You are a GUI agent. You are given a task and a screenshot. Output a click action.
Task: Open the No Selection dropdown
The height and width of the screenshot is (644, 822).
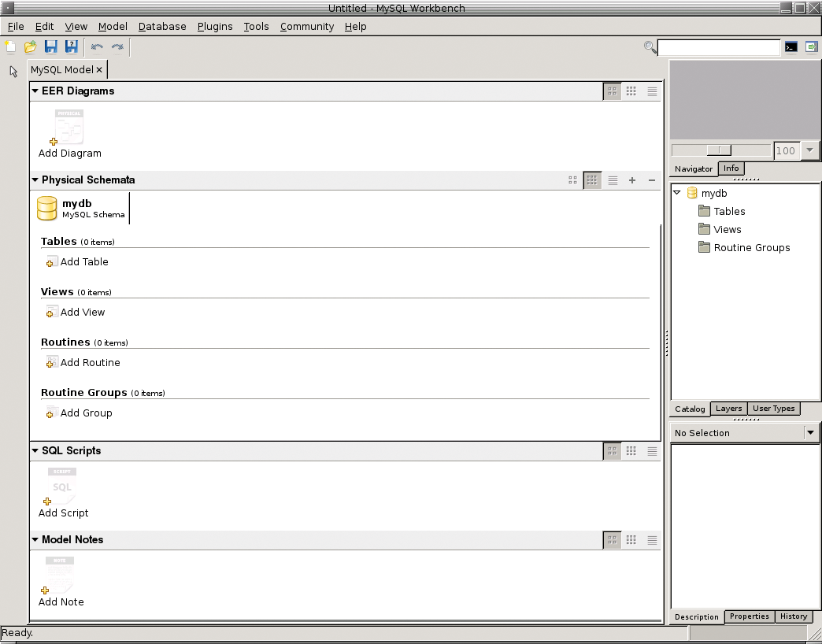[x=810, y=433]
